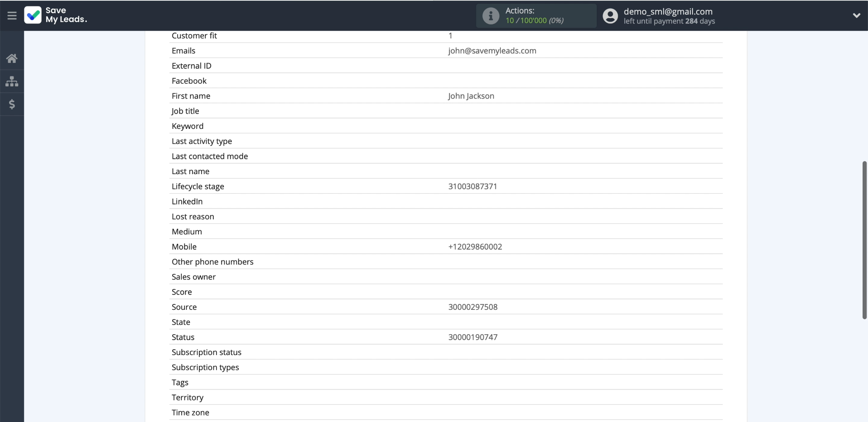Select the John Jackson first name value
The width and height of the screenshot is (868, 422).
[471, 96]
